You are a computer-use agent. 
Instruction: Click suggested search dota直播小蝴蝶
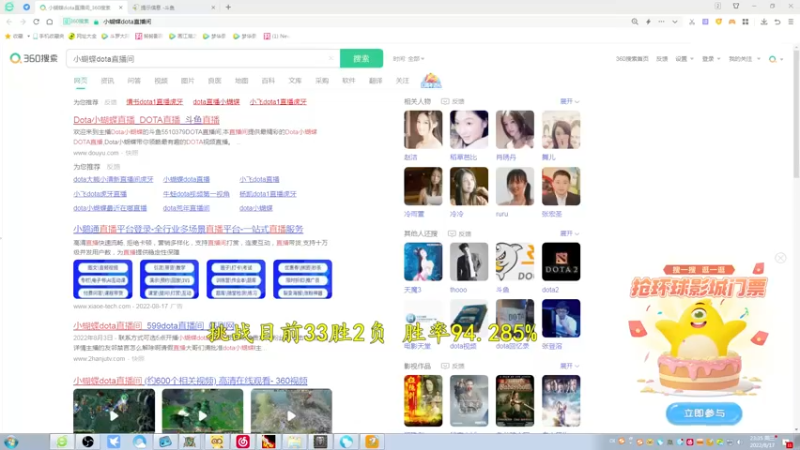(x=216, y=102)
